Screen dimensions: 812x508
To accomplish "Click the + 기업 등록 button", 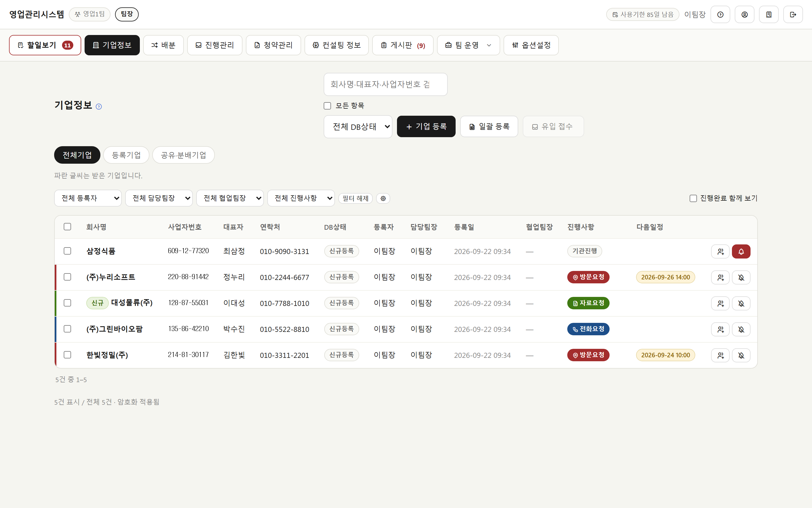I will [426, 127].
